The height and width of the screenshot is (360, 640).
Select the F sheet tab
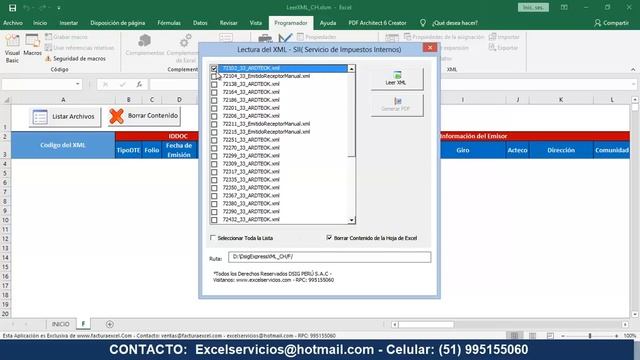[x=83, y=324]
